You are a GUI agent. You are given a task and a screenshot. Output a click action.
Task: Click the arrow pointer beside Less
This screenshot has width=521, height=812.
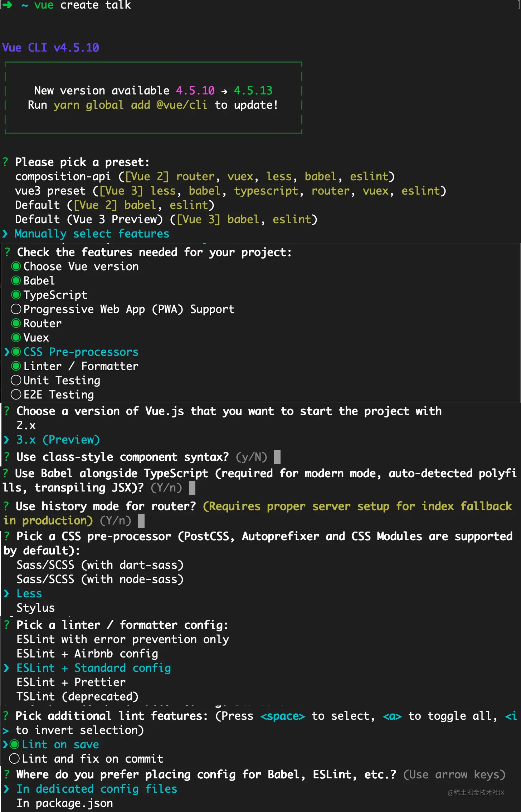[x=6, y=593]
